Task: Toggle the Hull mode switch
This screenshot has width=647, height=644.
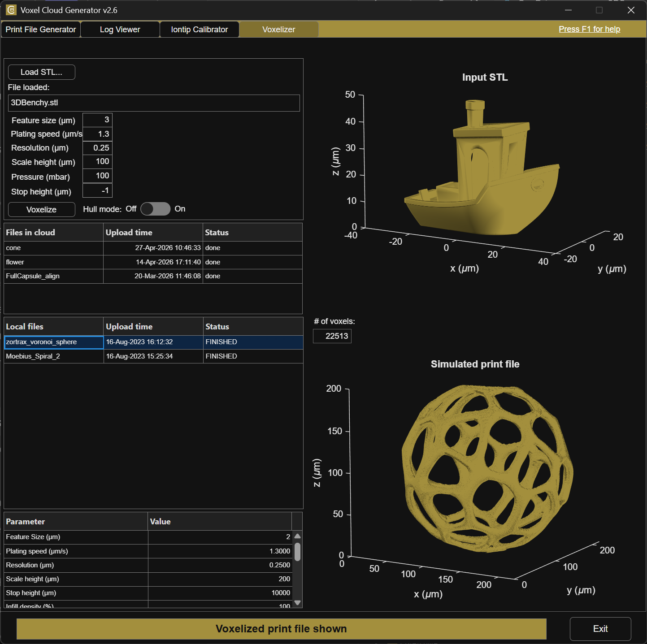Action: 156,209
